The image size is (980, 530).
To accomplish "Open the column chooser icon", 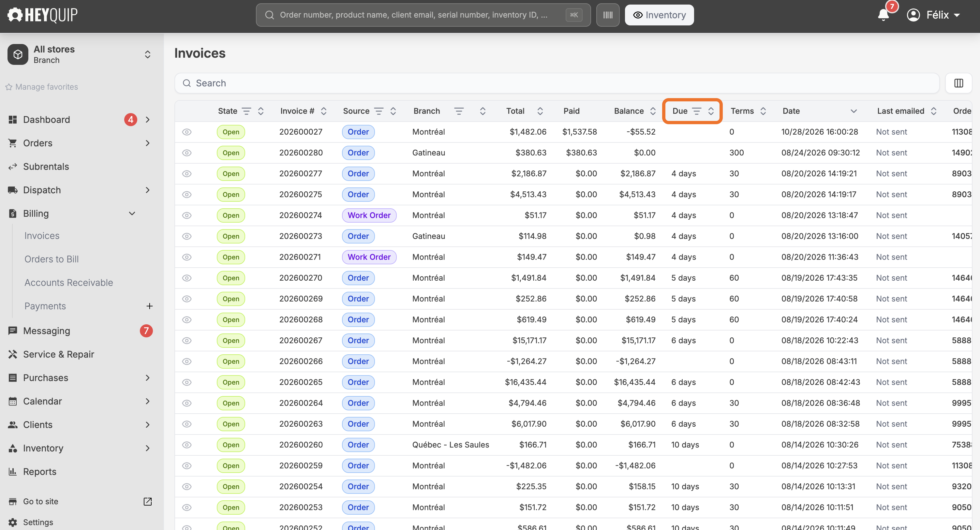I will click(x=958, y=83).
